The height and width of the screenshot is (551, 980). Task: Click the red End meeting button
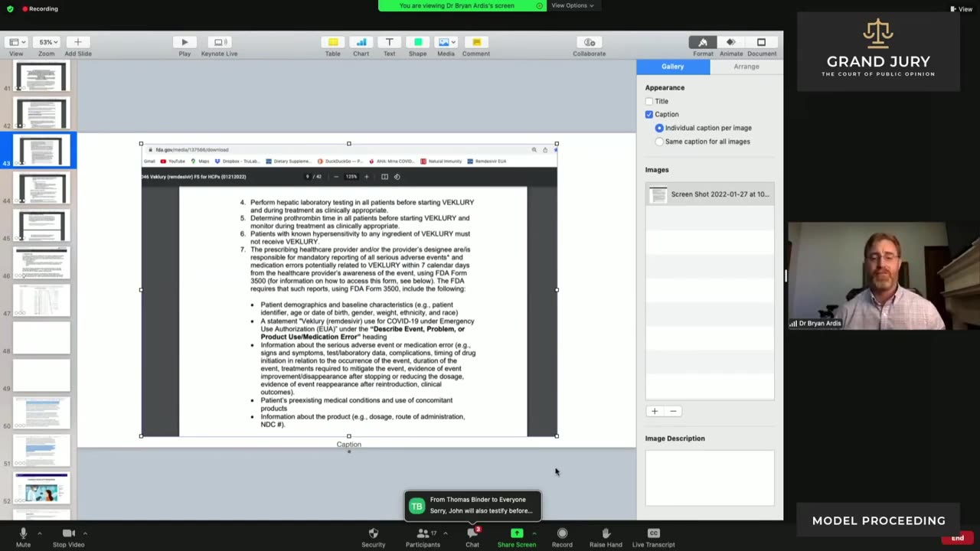click(958, 538)
